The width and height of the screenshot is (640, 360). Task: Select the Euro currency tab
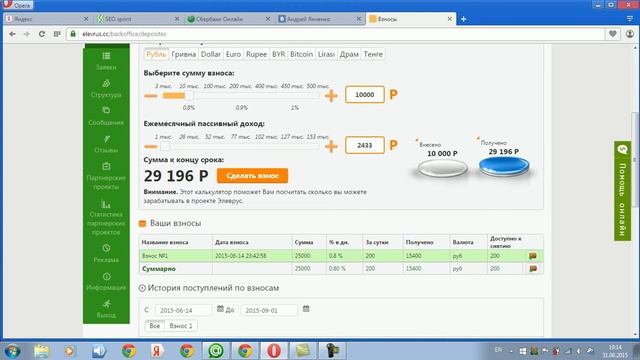[x=233, y=54]
